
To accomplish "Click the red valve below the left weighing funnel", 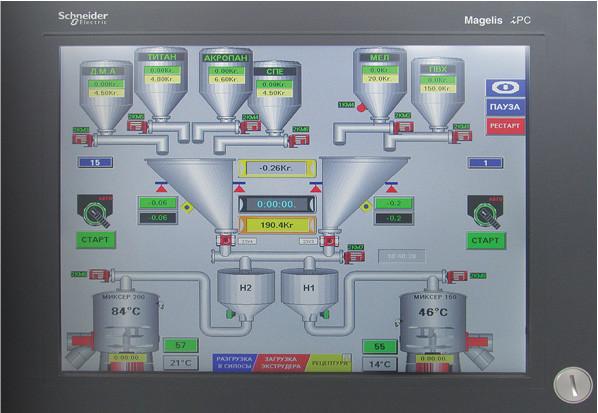I will 223,240.
